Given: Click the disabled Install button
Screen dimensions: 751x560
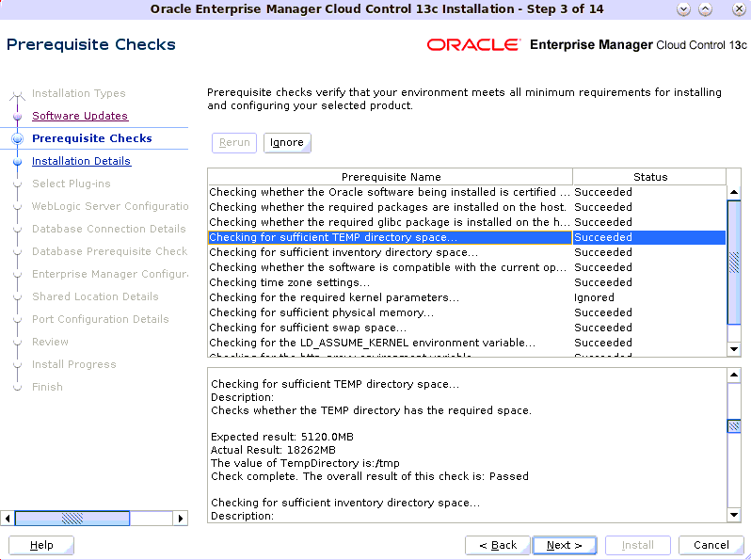Looking at the screenshot, I should (637, 545).
